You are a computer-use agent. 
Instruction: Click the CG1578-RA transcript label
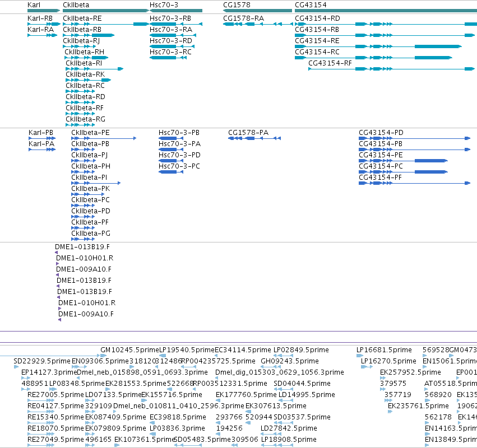[243, 18]
